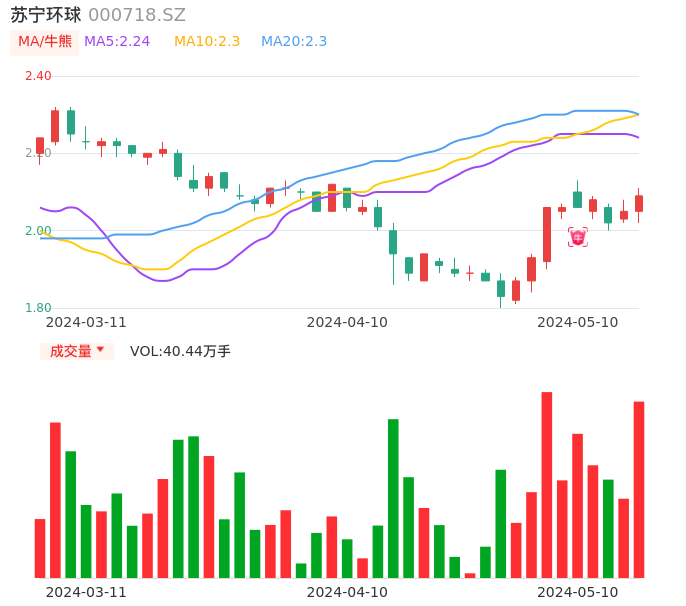Toggle the MA20 blue line legend
Image resolution: width=686 pixels, height=606 pixels.
(294, 42)
